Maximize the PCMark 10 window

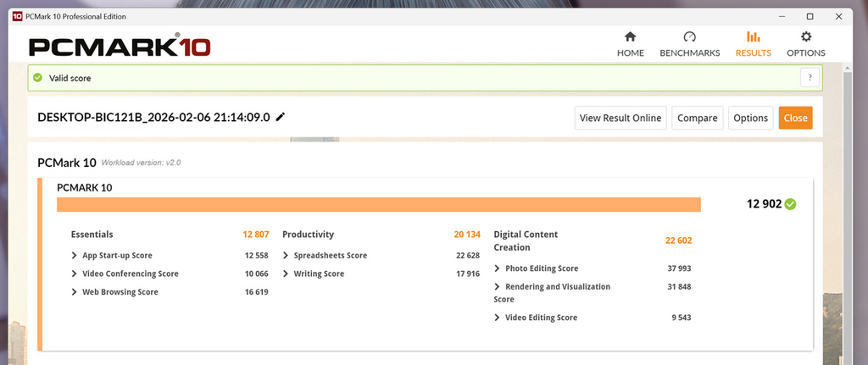(810, 17)
